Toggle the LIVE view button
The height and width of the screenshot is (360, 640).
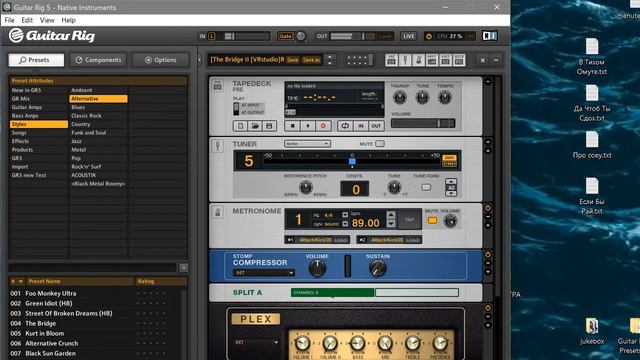pos(409,36)
